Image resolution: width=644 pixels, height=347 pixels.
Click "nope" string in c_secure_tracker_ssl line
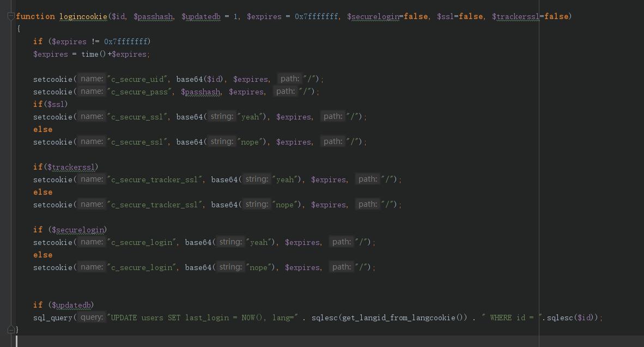click(x=285, y=205)
